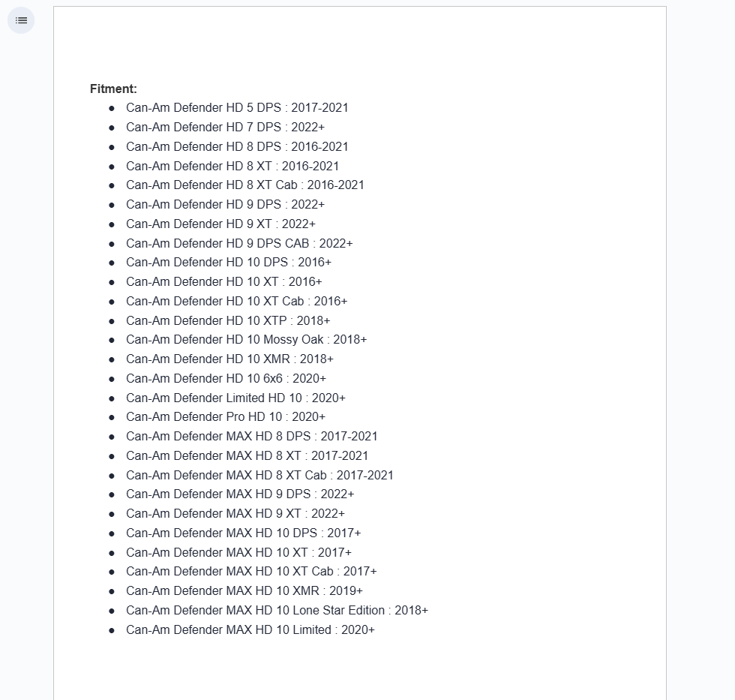Place cursor on MAX HD 9 XT line

[x=235, y=514]
